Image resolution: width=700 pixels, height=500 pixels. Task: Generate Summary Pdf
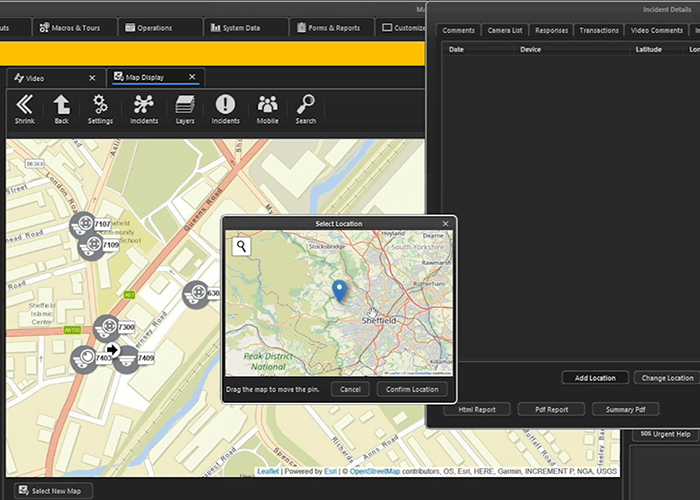coord(625,409)
